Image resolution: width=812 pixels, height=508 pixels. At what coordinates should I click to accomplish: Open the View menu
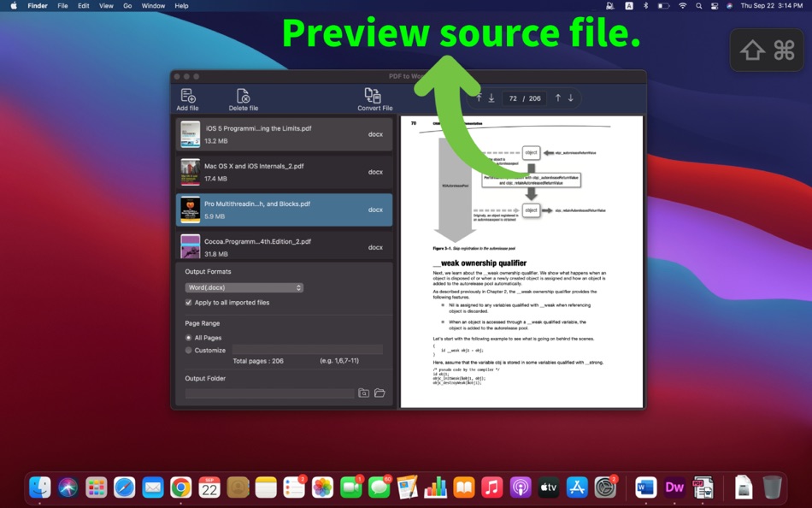[x=106, y=6]
